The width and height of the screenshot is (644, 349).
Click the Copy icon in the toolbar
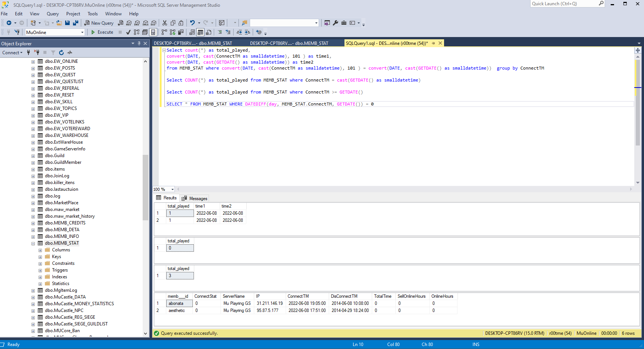click(x=173, y=23)
